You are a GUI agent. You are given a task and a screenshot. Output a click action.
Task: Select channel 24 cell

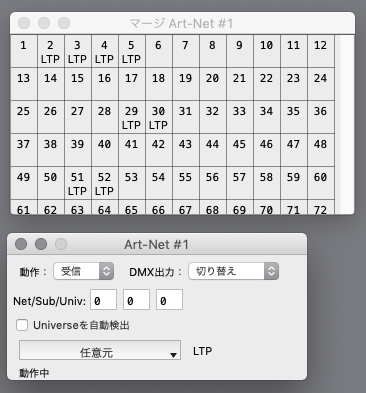321,84
